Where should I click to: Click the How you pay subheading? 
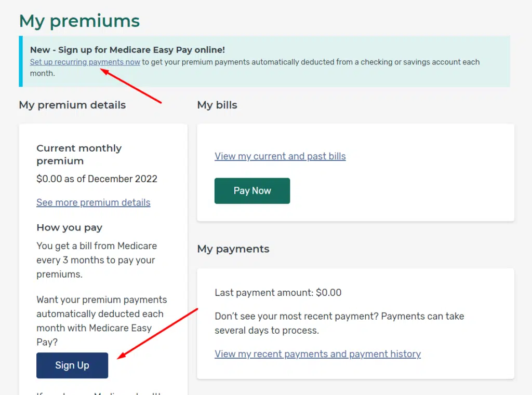[69, 227]
